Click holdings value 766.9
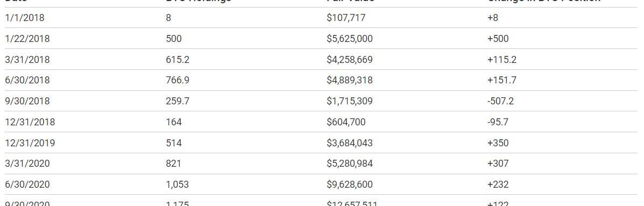 [x=178, y=80]
